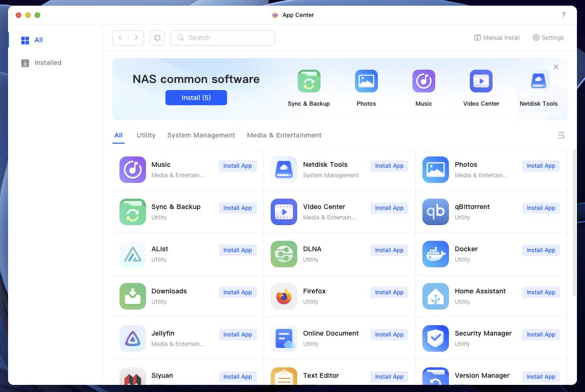This screenshot has width=585, height=392.
Task: Click the Jellyfin app icon
Action: click(133, 338)
